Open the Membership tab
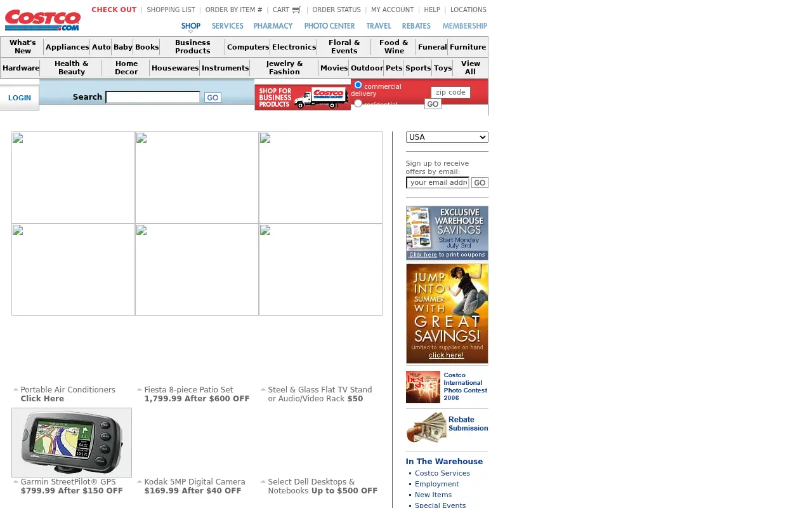 coord(465,26)
